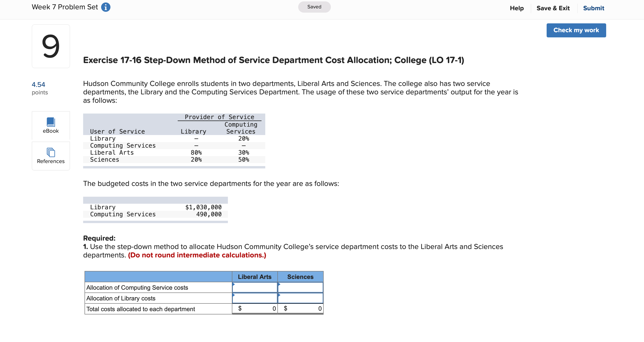The width and height of the screenshot is (644, 342).
Task: Click Library costs cell under Sciences
Action: click(x=300, y=298)
